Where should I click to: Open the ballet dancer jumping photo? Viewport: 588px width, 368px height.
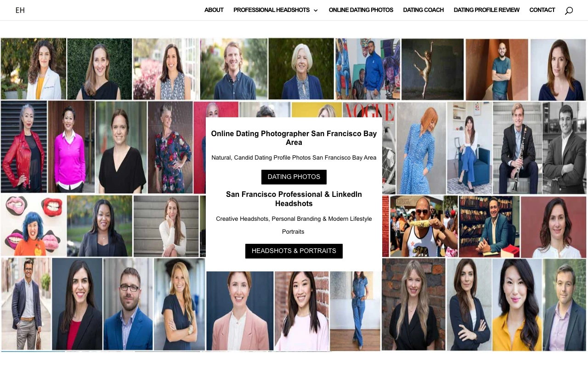tap(432, 69)
